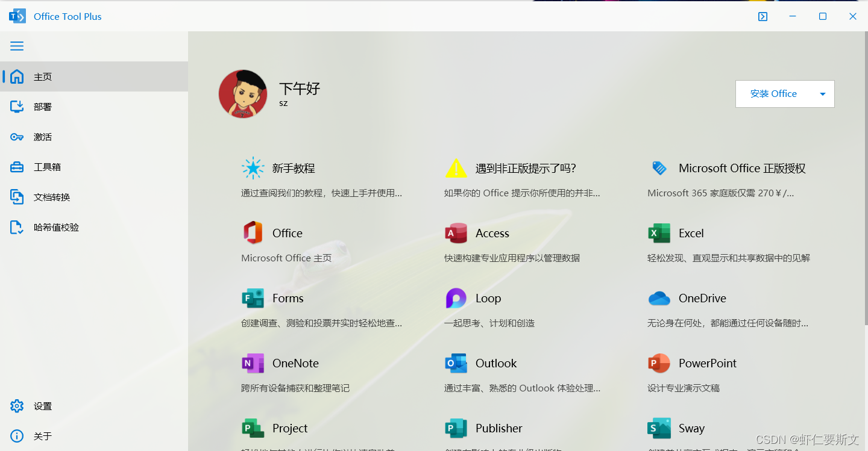Open 遇到非正版提示了吗? link title
Viewport: 868px width, 451px height.
point(526,168)
